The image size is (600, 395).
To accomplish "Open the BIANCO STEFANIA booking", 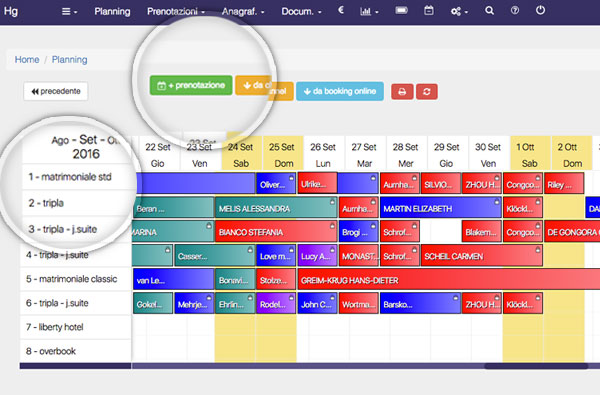I will point(276,232).
